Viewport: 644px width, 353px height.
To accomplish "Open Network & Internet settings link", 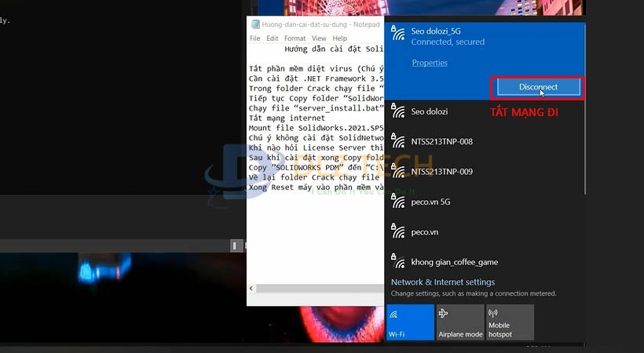I will pyautogui.click(x=443, y=282).
